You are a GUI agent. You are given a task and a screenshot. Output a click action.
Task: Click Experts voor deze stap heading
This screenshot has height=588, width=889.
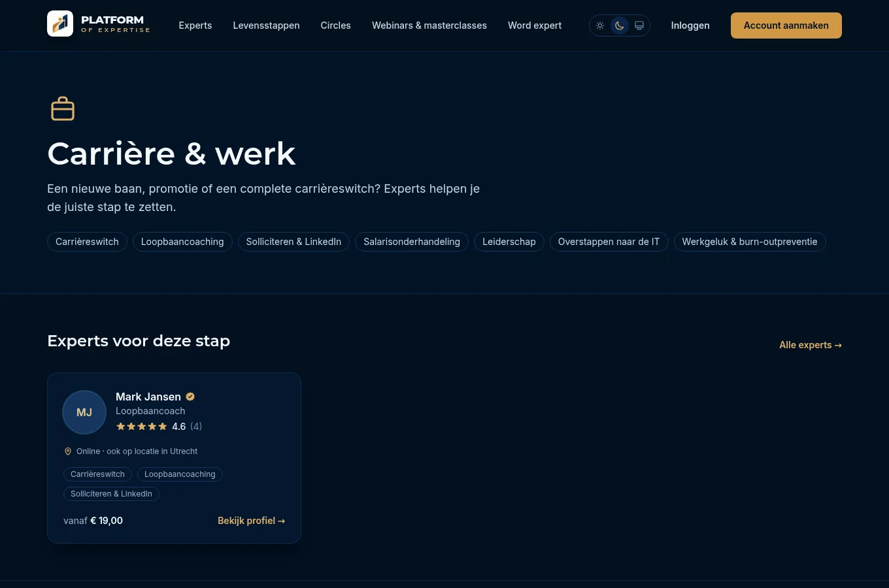click(x=139, y=341)
